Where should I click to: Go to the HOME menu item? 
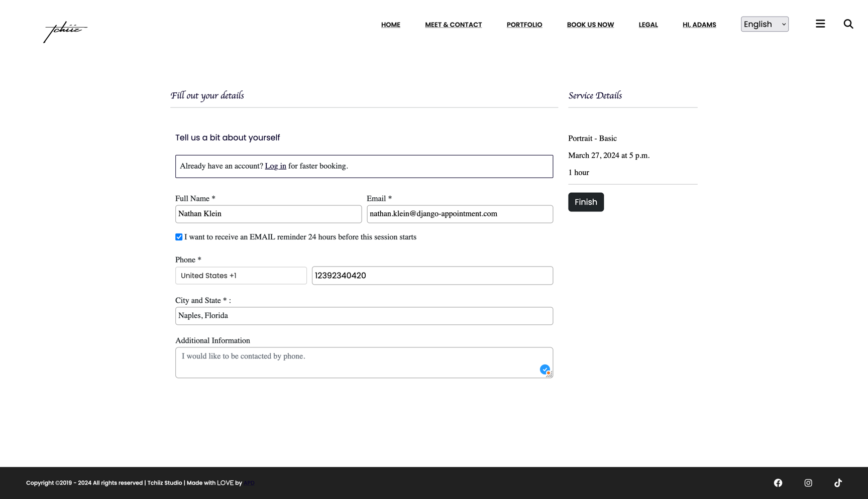(391, 25)
